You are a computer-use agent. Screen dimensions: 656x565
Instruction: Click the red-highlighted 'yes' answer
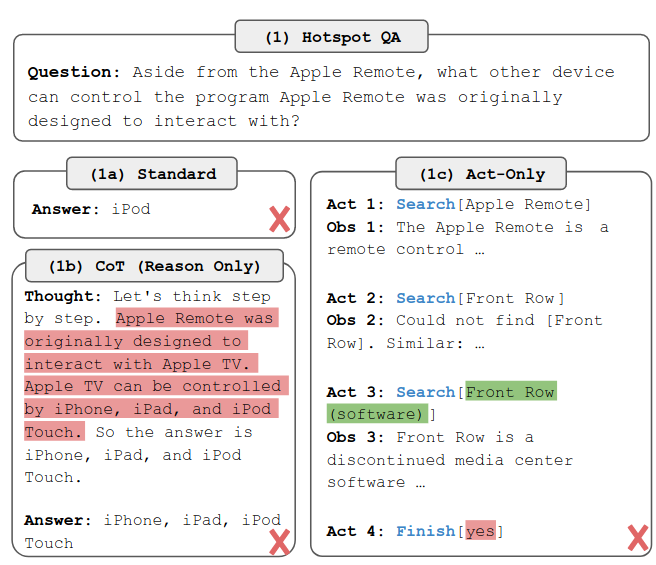point(480,531)
